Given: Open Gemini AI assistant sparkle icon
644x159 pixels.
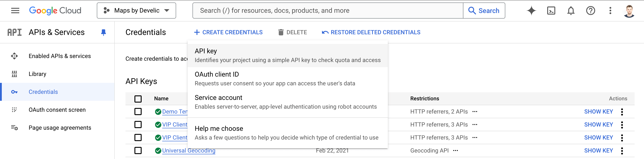Looking at the screenshot, I should click(x=531, y=11).
